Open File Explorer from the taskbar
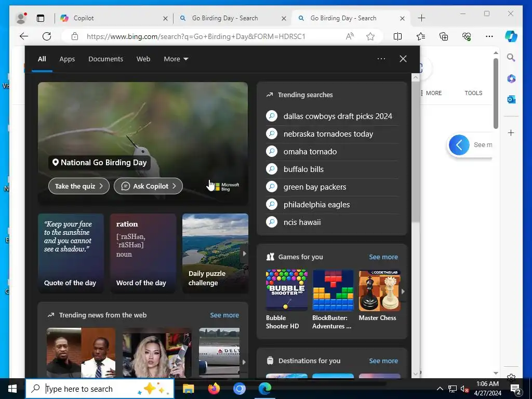The height and width of the screenshot is (399, 532). pos(188,389)
